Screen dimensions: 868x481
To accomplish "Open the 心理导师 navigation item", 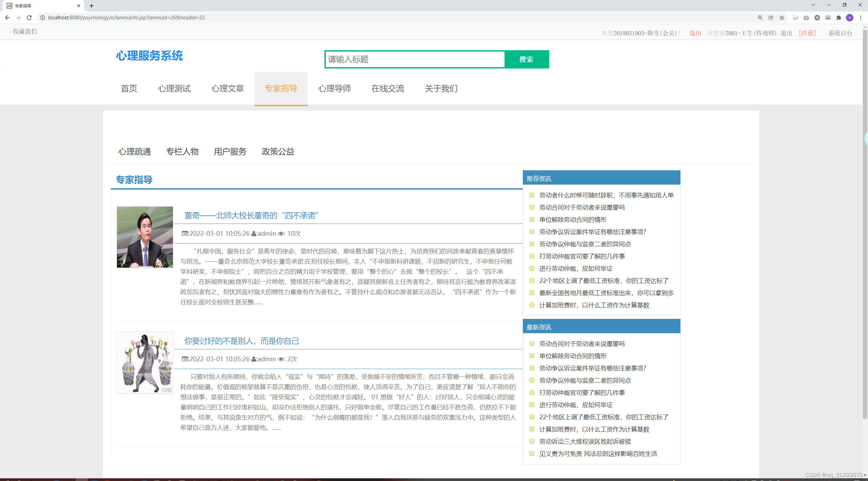I will click(334, 89).
